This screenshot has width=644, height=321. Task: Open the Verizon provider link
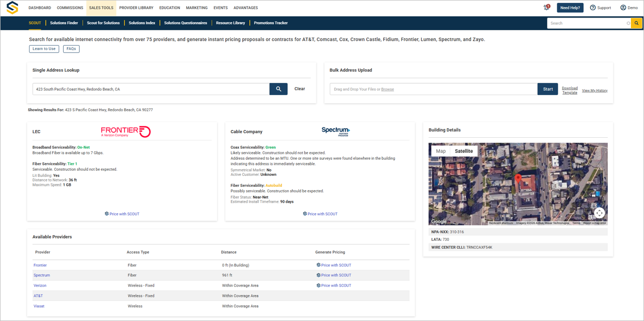tap(40, 285)
